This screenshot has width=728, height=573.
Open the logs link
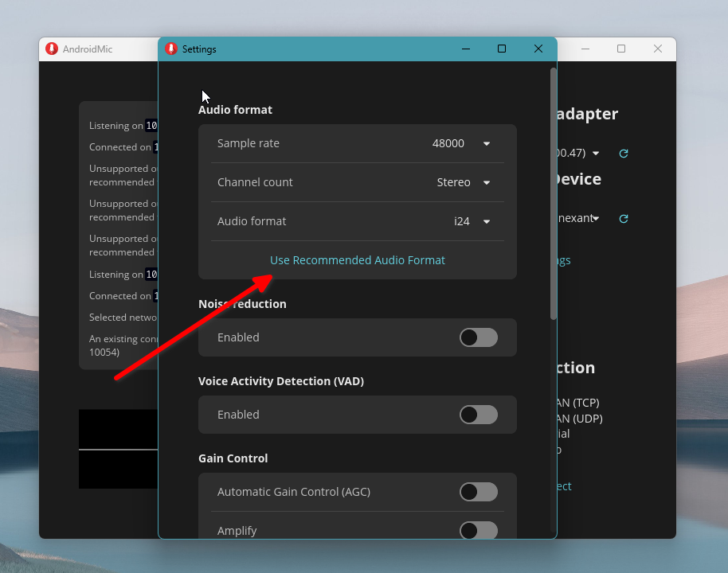[563, 260]
